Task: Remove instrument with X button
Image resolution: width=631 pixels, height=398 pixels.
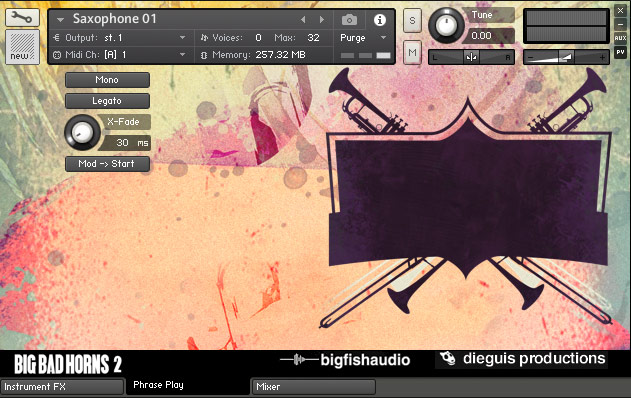Action: pyautogui.click(x=620, y=11)
